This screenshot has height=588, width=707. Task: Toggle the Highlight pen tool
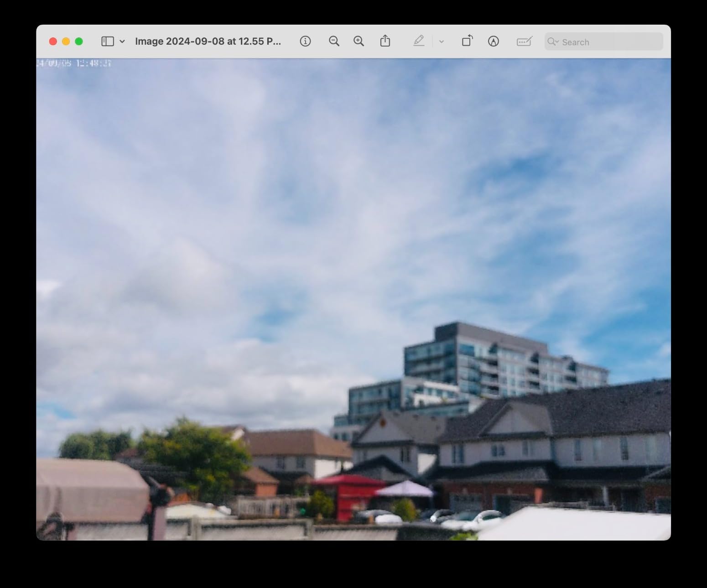(x=419, y=41)
